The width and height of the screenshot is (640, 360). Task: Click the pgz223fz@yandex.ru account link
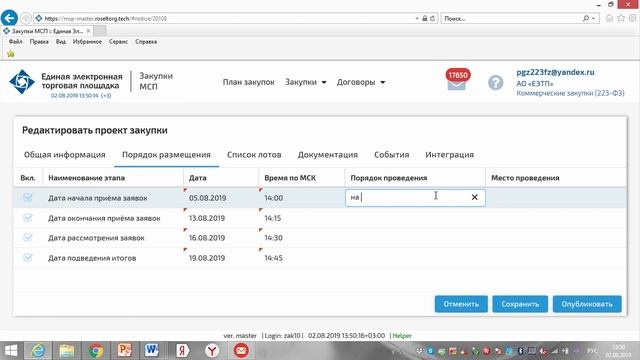coord(555,72)
